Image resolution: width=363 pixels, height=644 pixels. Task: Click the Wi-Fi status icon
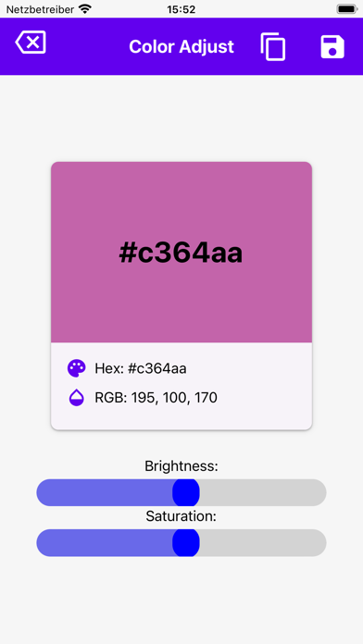[x=85, y=9]
